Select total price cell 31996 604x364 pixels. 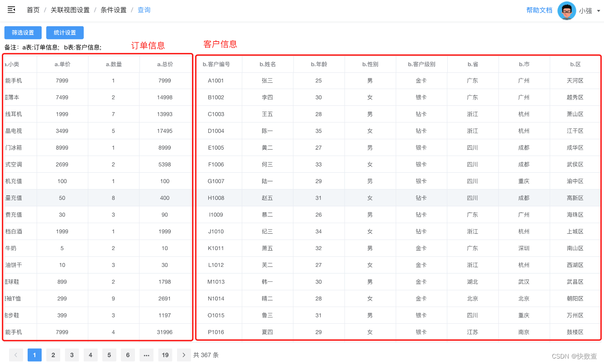(x=165, y=331)
